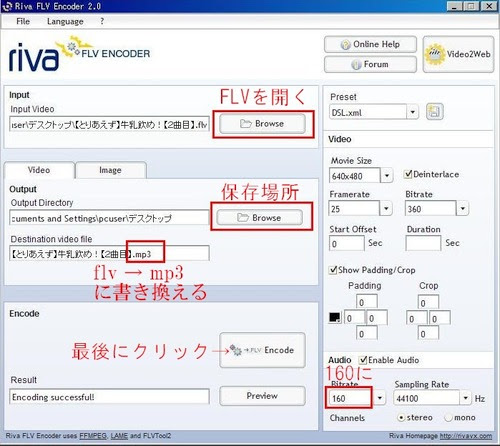Open the LAME link
The image size is (500, 446).
coord(119,436)
